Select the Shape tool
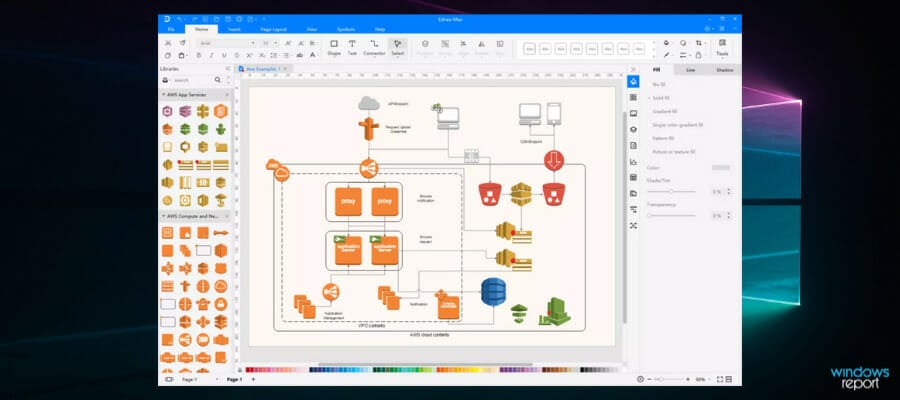This screenshot has height=400, width=900. pos(334,48)
